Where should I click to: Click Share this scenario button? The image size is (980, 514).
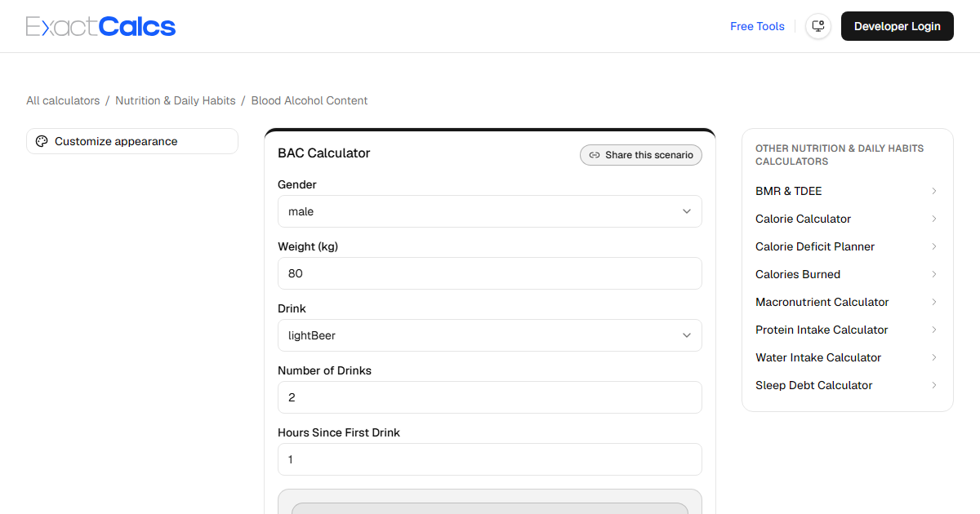641,155
